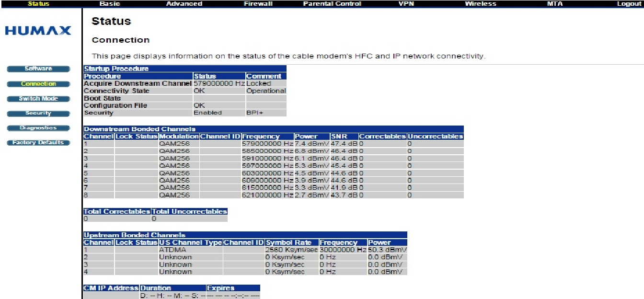
Task: Select the Connection sidebar button
Action: [38, 84]
